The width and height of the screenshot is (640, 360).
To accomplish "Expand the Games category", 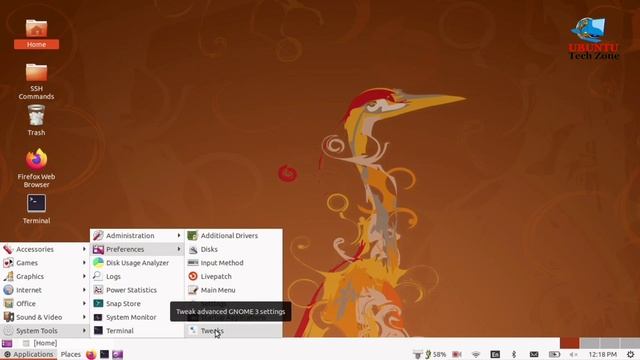I will tap(45, 263).
